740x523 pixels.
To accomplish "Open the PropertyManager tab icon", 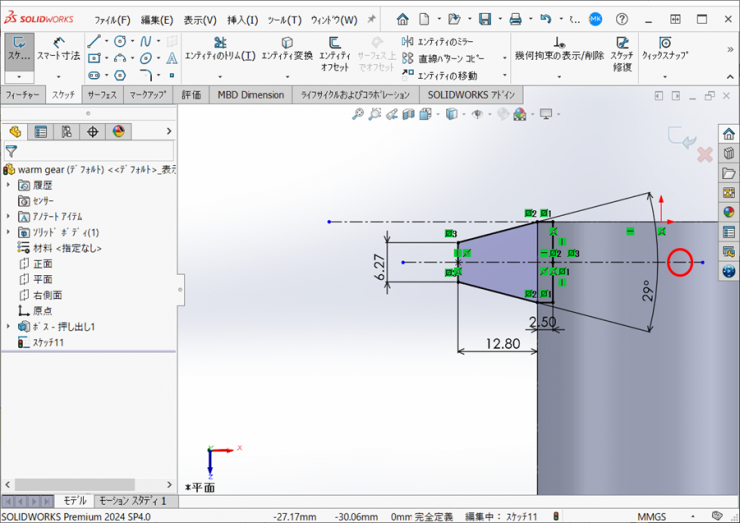I will point(41,132).
